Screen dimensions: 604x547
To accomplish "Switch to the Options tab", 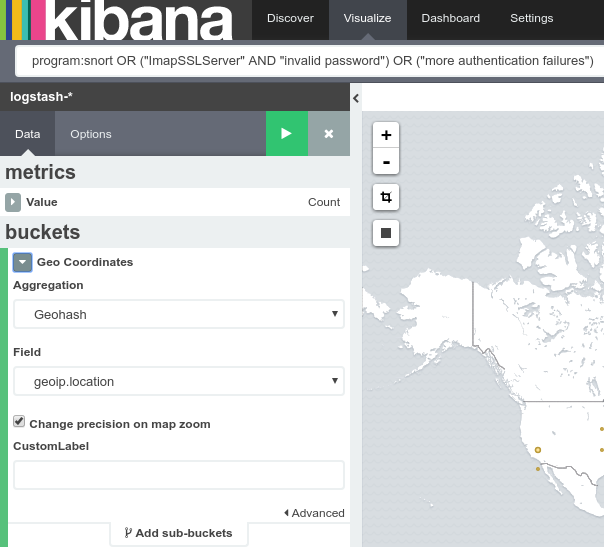I will click(x=91, y=134).
